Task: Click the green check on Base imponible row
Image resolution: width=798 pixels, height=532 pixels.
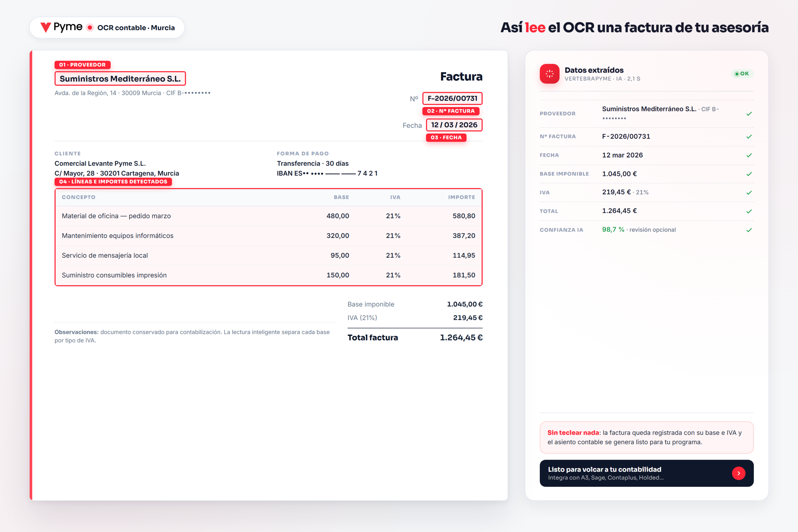Action: [x=749, y=174]
